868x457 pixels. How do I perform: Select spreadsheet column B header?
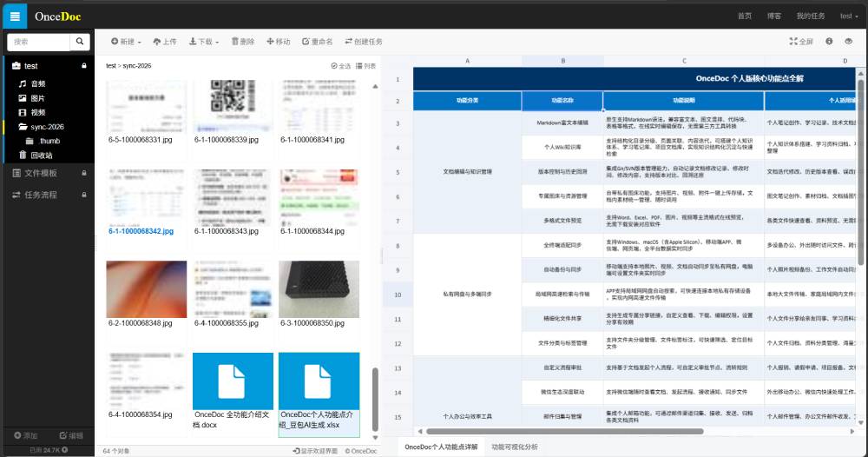(562, 61)
